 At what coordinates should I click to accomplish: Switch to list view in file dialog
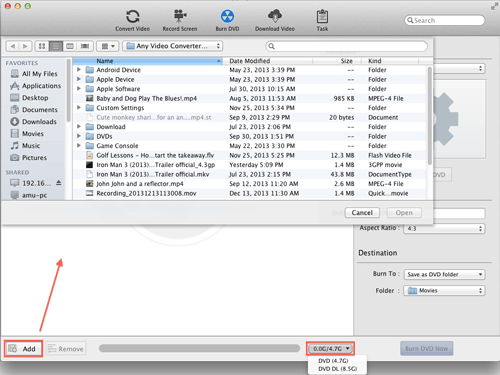(x=56, y=46)
